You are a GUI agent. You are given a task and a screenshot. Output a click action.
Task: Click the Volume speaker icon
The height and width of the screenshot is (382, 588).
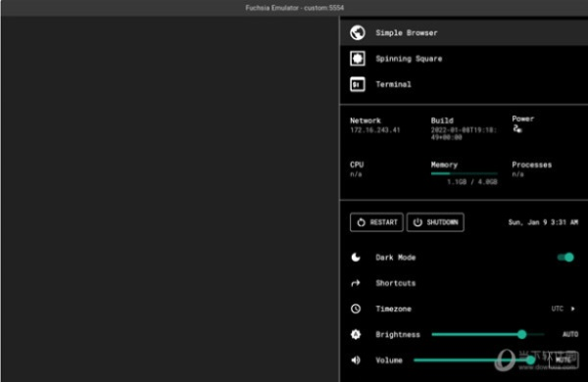(356, 359)
